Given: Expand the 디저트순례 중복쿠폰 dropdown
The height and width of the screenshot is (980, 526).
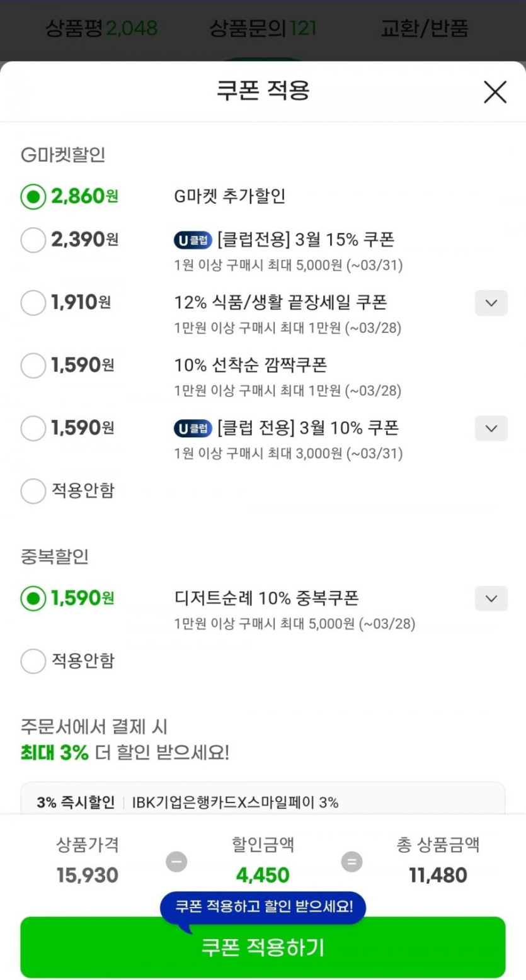Looking at the screenshot, I should click(491, 598).
